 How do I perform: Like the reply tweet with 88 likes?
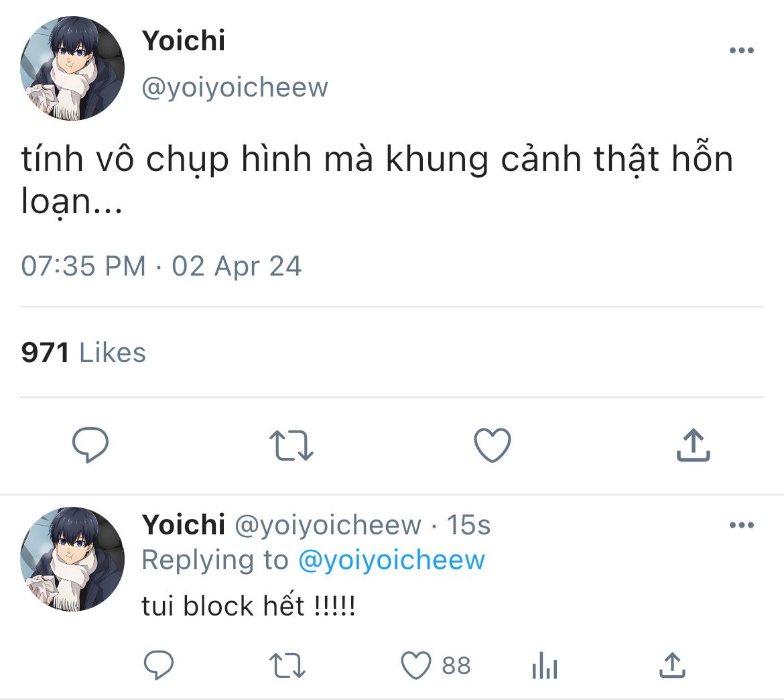(416, 666)
